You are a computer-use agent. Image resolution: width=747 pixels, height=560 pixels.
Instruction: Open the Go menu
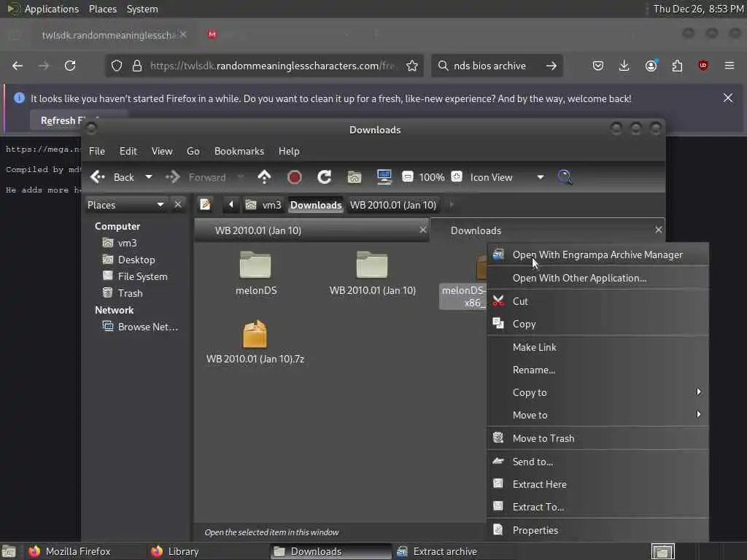(x=193, y=151)
